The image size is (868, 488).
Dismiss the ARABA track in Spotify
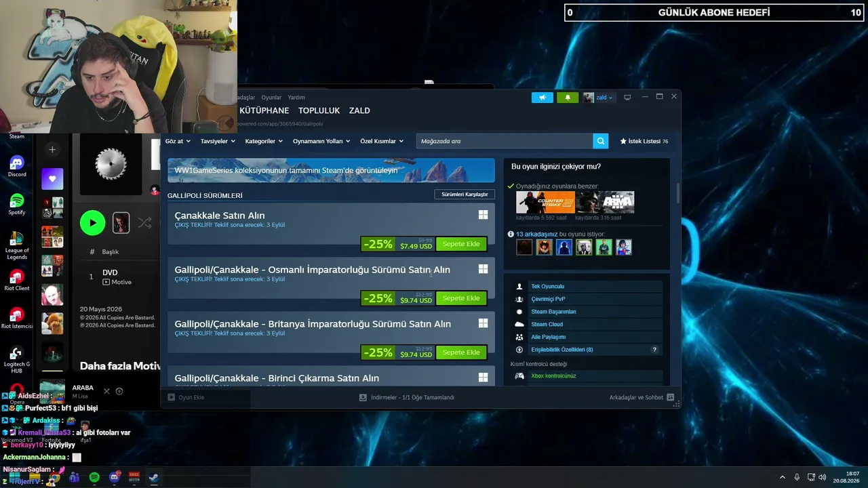click(x=106, y=391)
